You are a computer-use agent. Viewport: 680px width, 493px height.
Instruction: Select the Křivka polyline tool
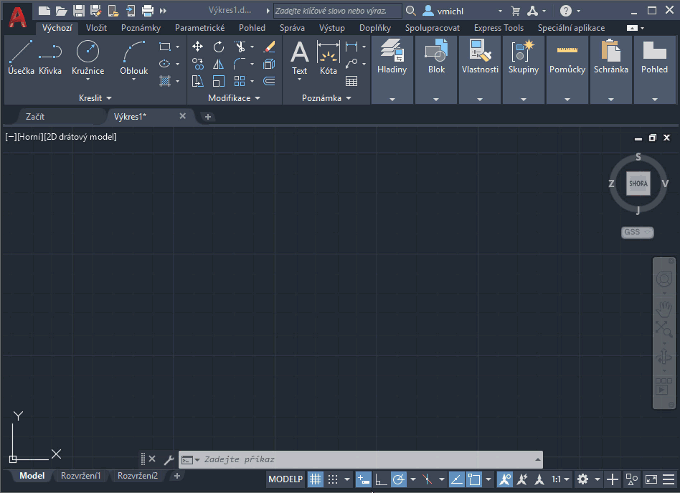(50, 57)
